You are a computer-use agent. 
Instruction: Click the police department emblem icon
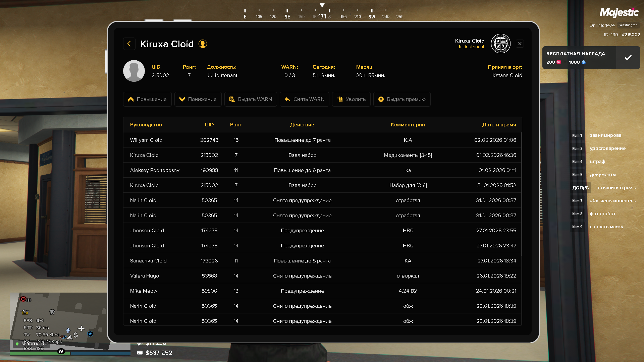coord(500,44)
